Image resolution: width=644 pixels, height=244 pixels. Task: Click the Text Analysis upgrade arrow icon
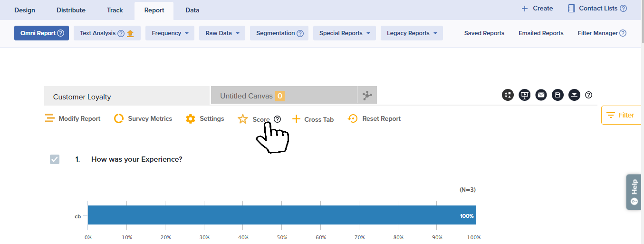pyautogui.click(x=130, y=33)
